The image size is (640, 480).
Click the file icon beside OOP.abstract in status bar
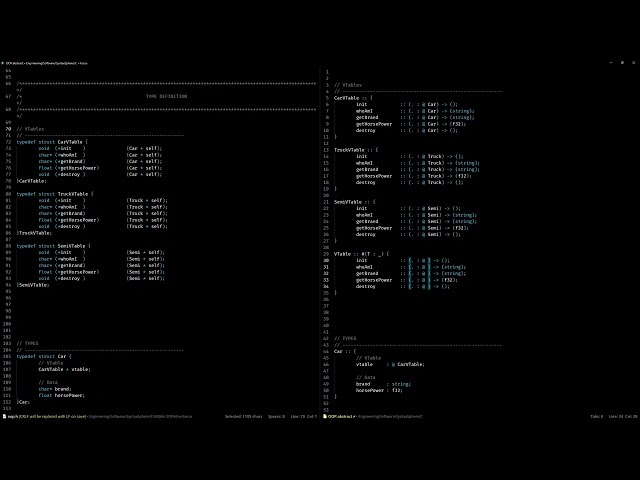pyautogui.click(x=325, y=416)
